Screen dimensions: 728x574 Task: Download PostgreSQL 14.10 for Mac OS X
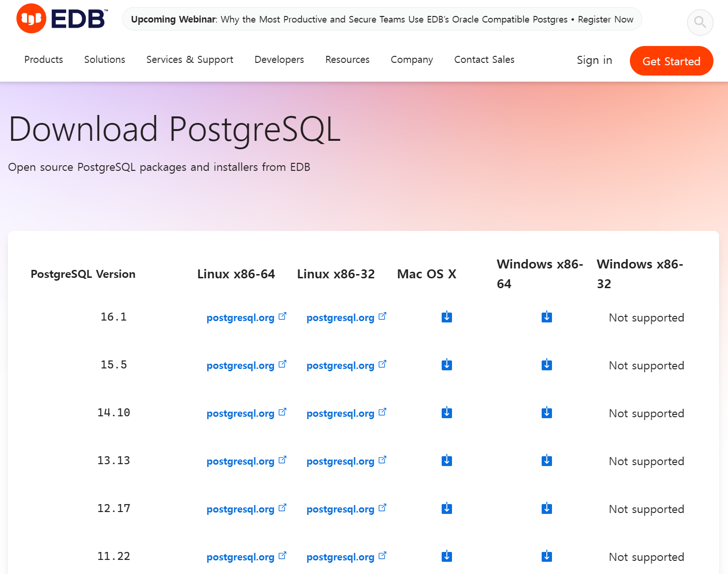pyautogui.click(x=447, y=413)
